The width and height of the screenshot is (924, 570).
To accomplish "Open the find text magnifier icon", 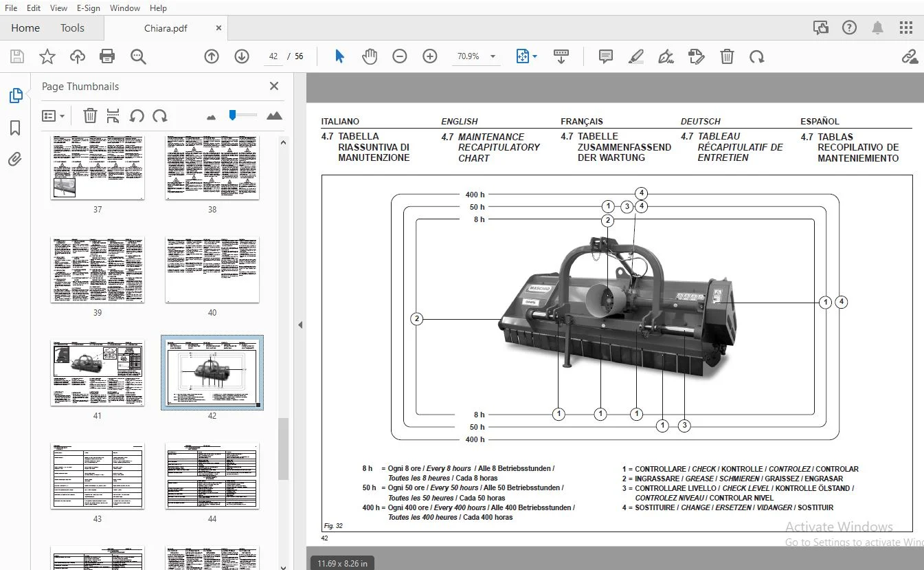I will (138, 56).
